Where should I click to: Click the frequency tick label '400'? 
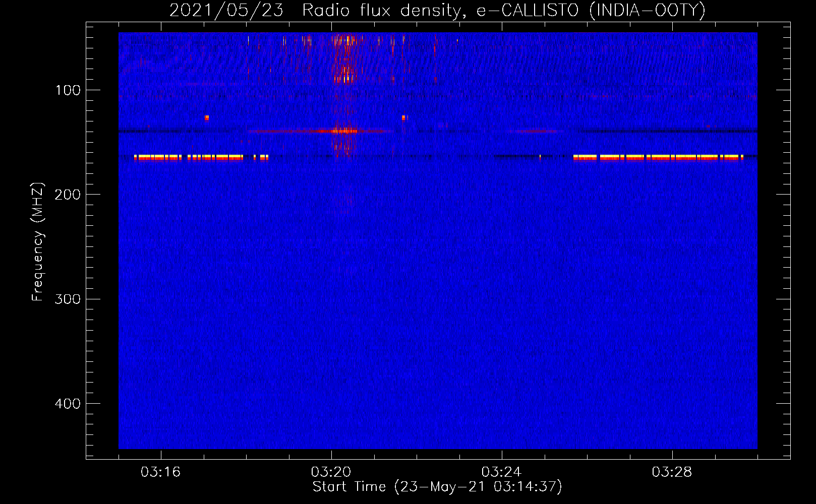point(68,404)
